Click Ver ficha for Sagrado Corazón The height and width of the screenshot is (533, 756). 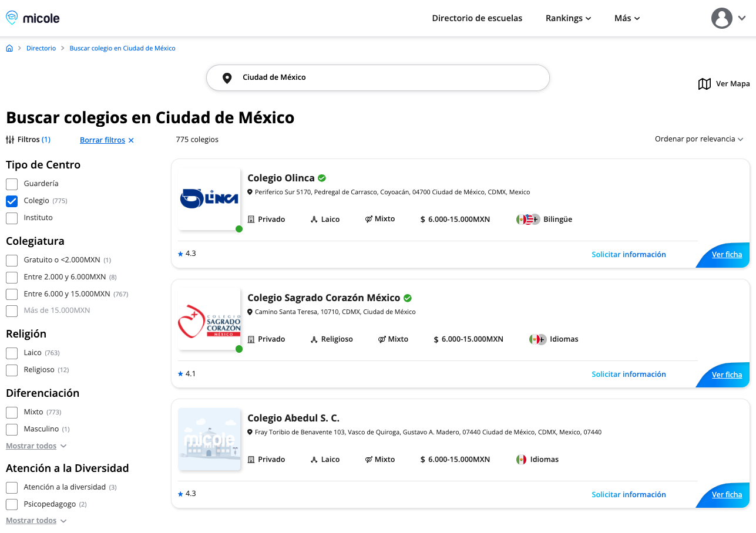coord(727,375)
